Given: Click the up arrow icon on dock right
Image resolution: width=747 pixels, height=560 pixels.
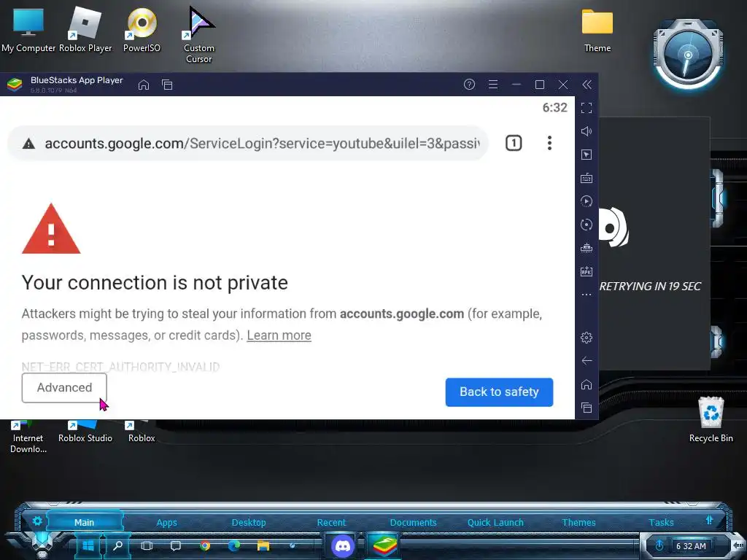Looking at the screenshot, I should [x=709, y=520].
